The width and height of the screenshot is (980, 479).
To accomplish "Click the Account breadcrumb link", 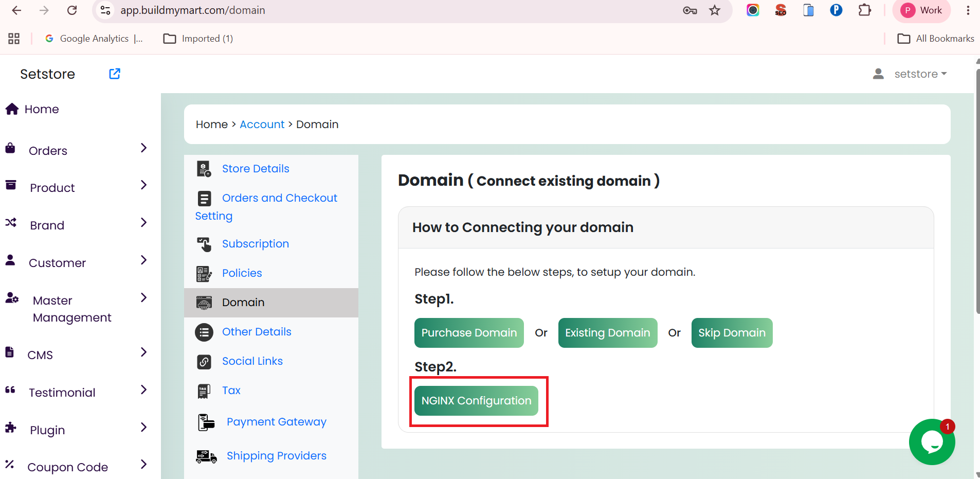I will click(262, 125).
